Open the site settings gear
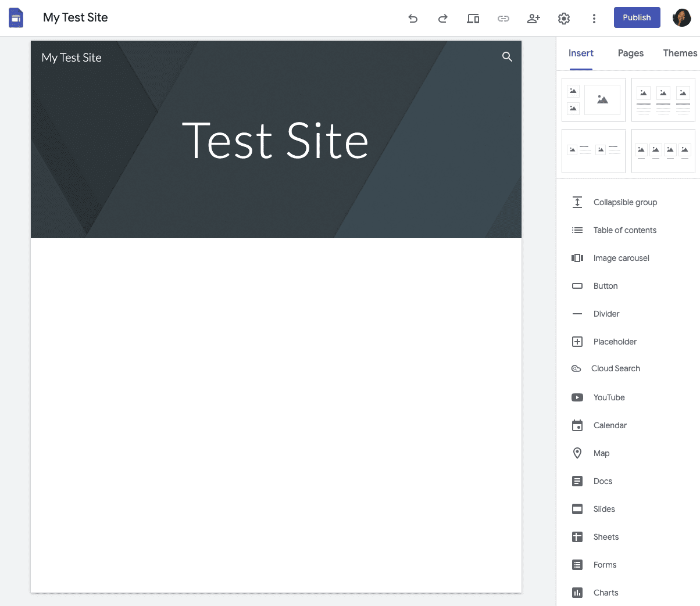This screenshot has width=700, height=606. click(564, 19)
